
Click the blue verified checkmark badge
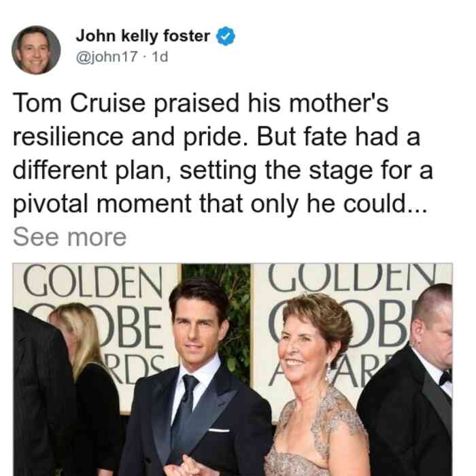[226, 36]
